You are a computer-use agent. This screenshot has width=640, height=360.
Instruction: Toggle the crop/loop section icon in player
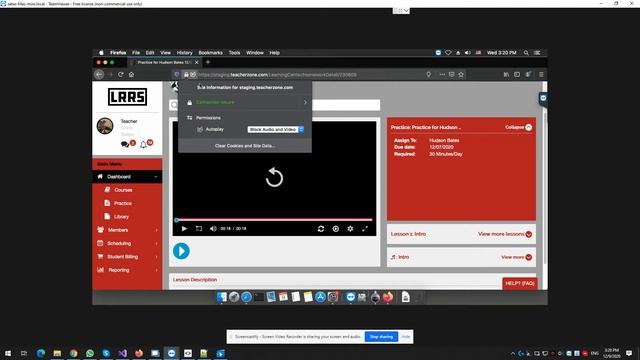199,229
